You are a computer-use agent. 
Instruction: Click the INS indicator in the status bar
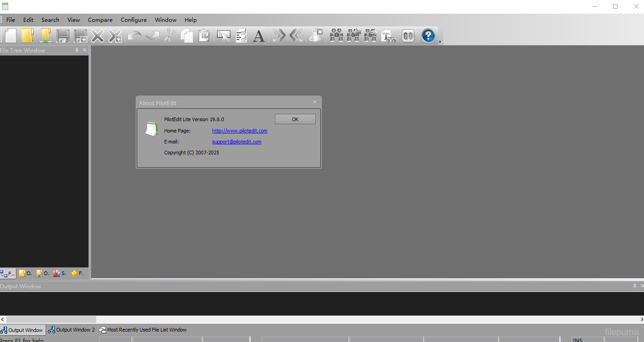577,340
